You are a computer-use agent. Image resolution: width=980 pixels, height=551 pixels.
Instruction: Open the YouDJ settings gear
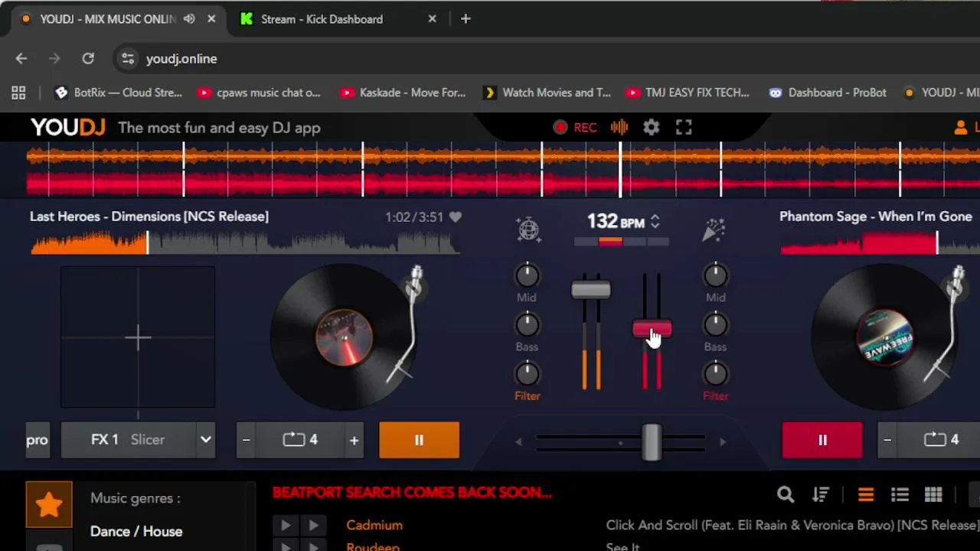pos(651,128)
